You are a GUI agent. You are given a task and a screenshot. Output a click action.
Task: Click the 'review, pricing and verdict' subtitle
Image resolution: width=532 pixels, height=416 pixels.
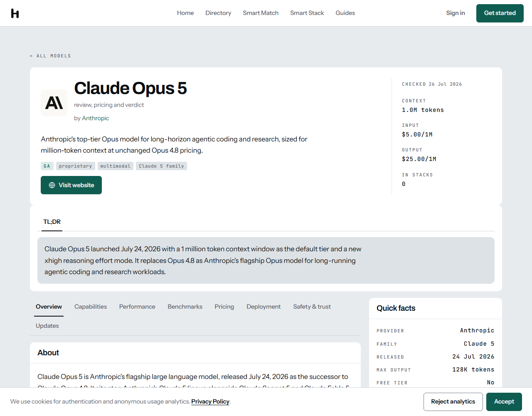click(109, 105)
